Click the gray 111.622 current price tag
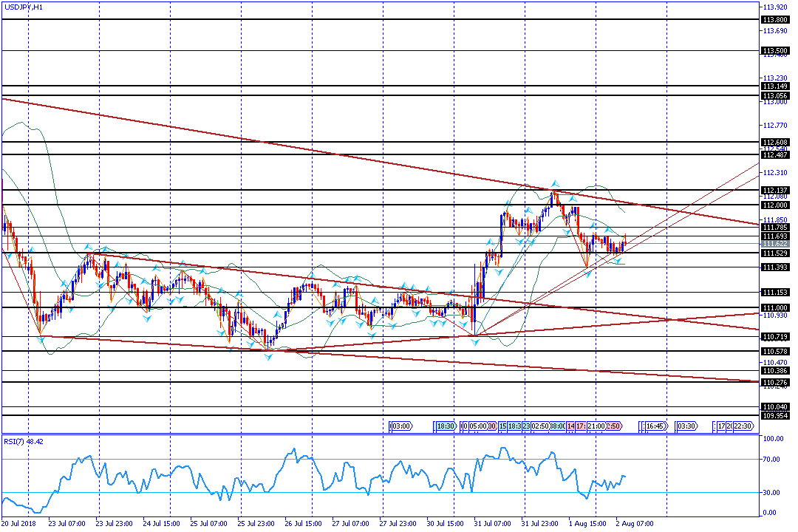The width and height of the screenshot is (798, 532). [x=775, y=245]
